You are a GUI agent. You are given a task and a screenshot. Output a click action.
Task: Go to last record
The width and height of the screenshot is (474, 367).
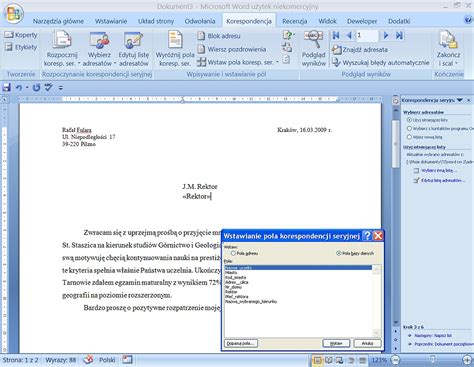tap(399, 35)
